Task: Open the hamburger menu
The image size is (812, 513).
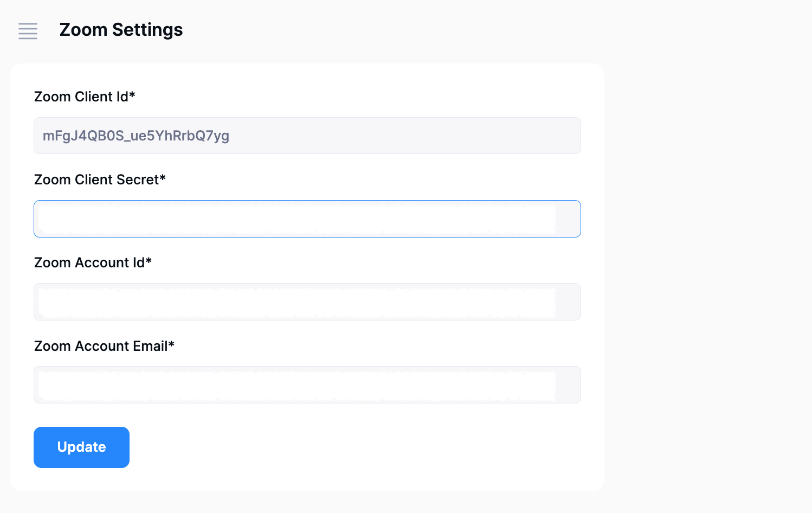Action: pos(28,31)
